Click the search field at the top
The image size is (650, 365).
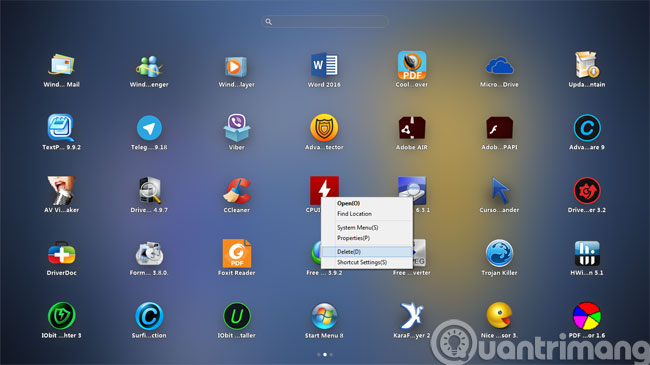(x=325, y=22)
